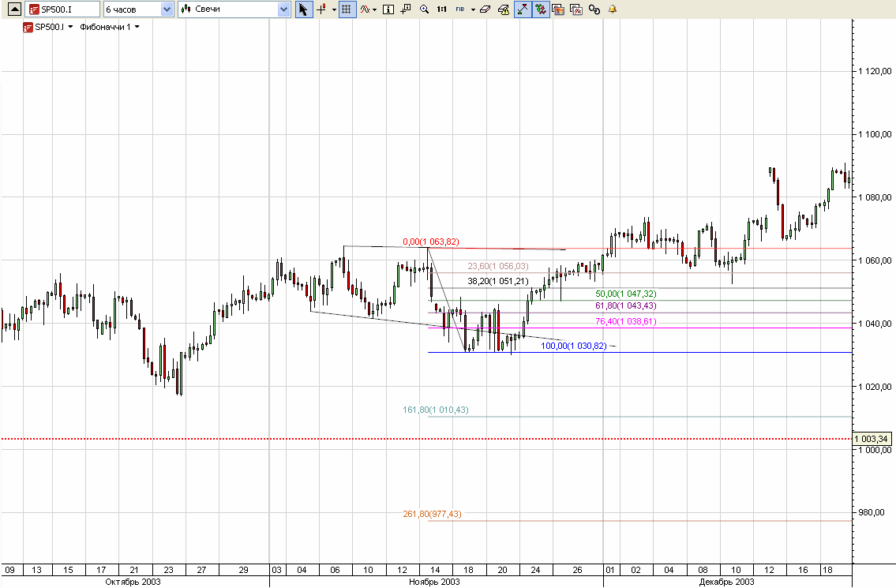Click Fibonacci label '61,80(1 043,43)'
The height and width of the screenshot is (588, 896).
tap(626, 305)
